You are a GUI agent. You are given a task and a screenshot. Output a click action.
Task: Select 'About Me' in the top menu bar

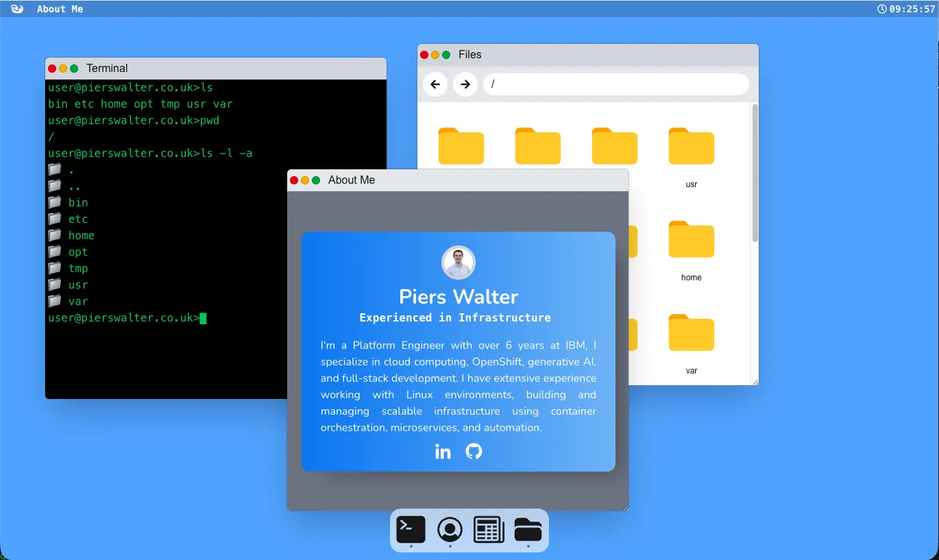pyautogui.click(x=60, y=9)
